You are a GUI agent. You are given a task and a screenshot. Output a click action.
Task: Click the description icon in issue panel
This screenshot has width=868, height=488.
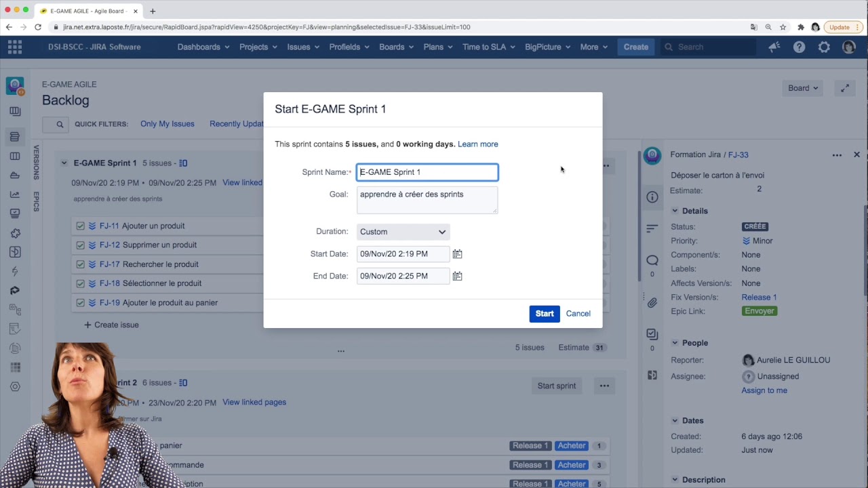(652, 228)
